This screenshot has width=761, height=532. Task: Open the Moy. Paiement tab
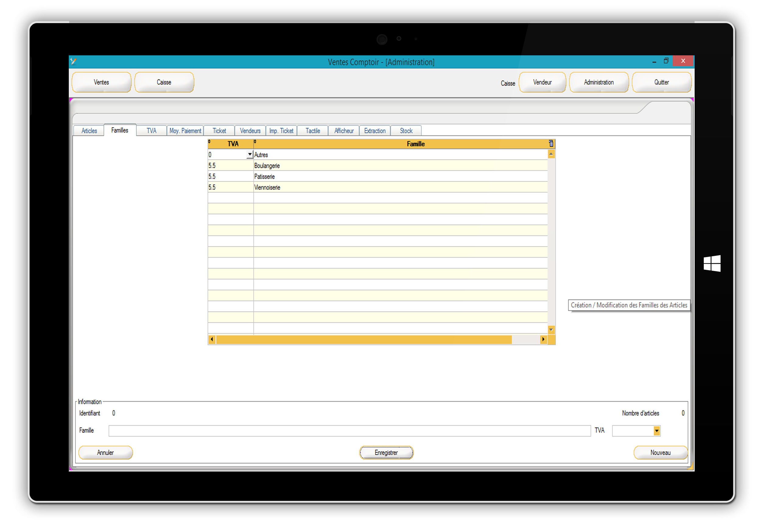click(185, 131)
